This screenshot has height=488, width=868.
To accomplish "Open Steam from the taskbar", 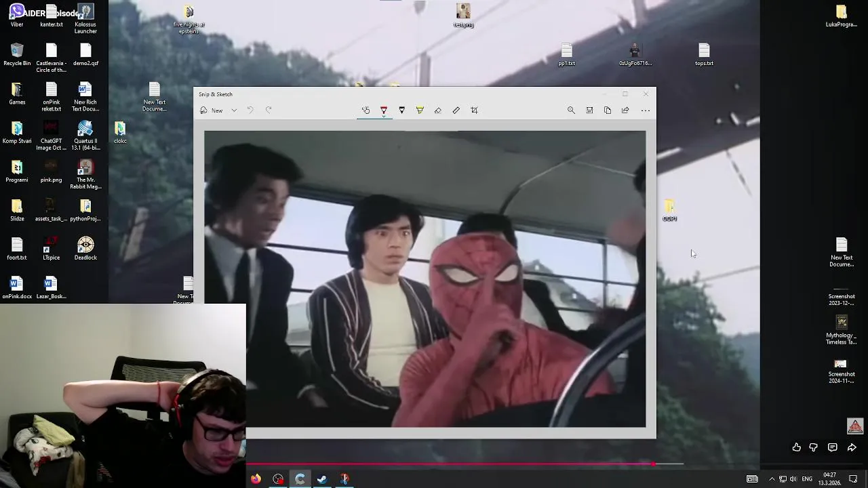I will (322, 479).
